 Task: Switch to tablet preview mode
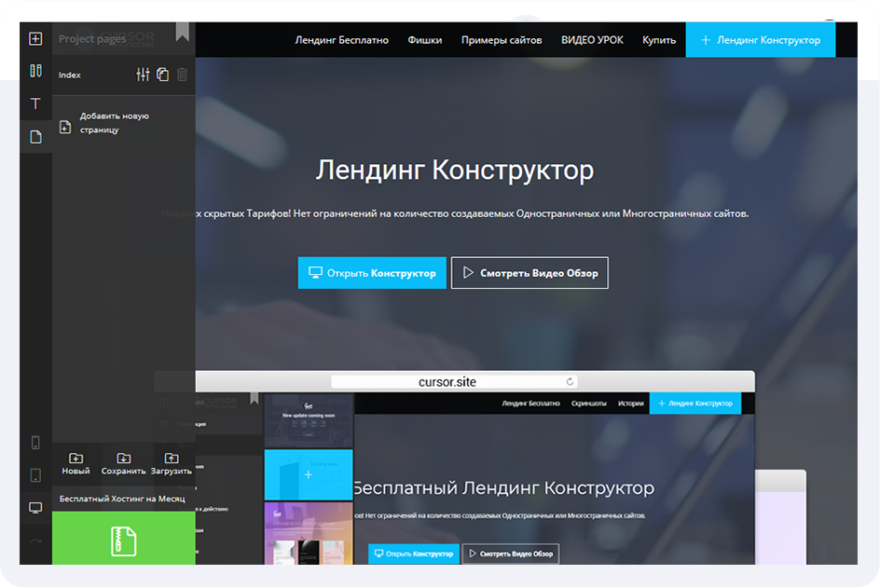35,475
